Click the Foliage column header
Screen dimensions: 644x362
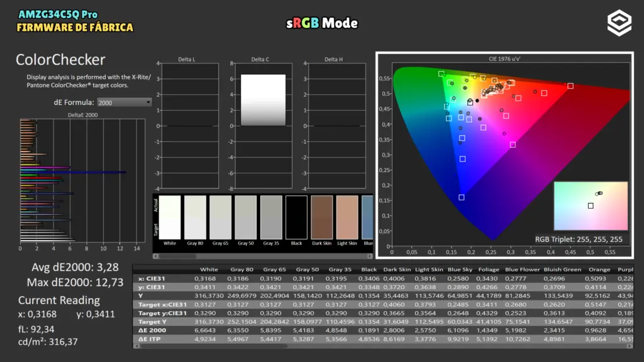click(489, 270)
